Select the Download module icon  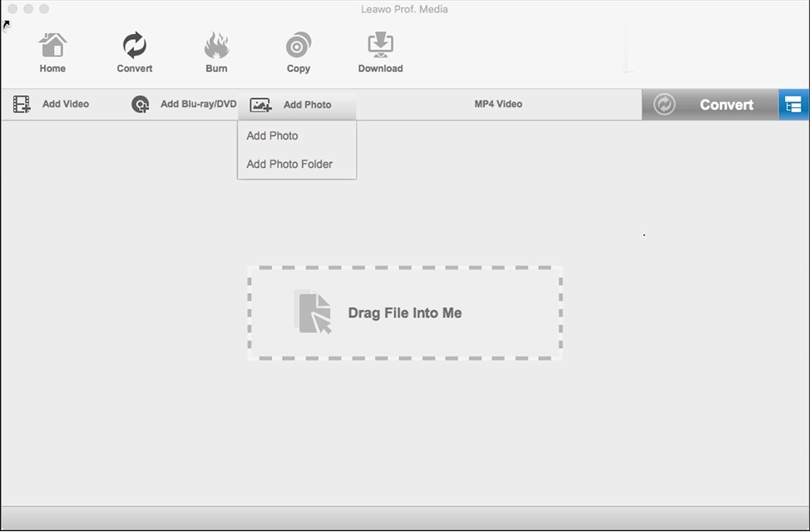click(x=380, y=47)
